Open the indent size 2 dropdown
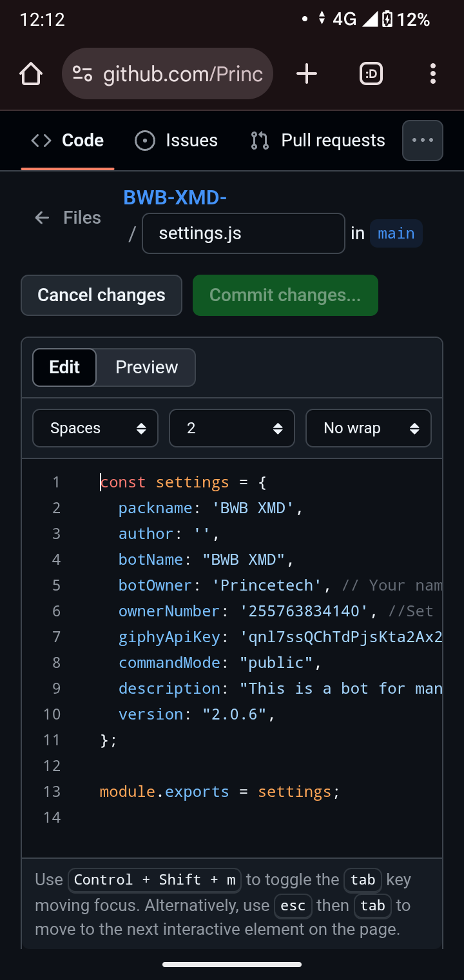 pos(232,428)
